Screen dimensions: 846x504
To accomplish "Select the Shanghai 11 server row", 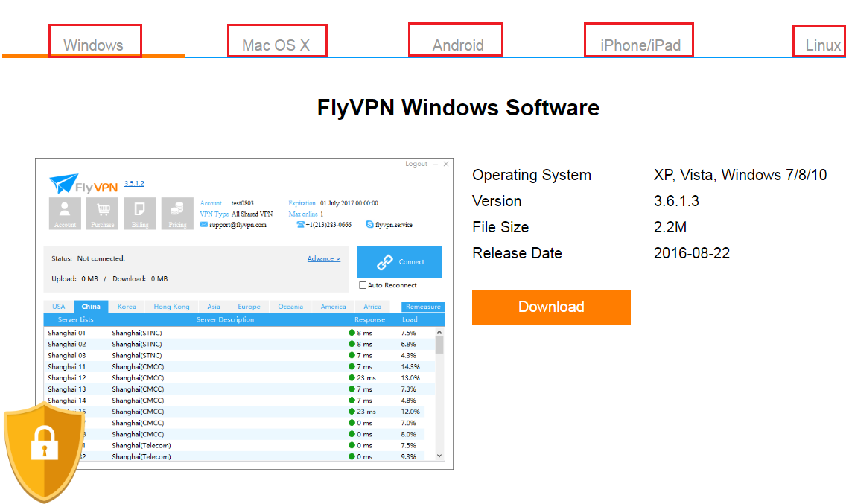I will pos(240,367).
